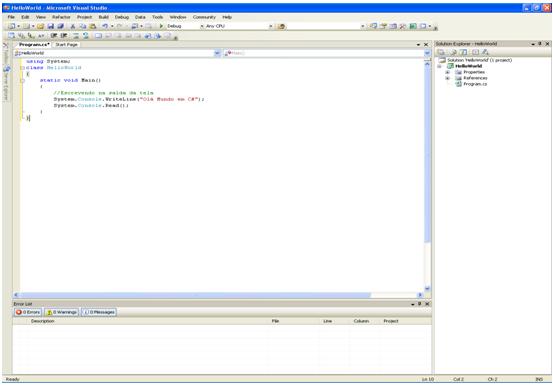Click the Save floppy disk icon
The width and height of the screenshot is (553, 385).
coord(50,26)
